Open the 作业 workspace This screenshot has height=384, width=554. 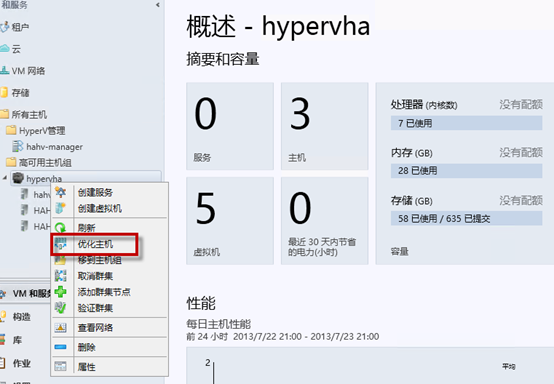point(22,363)
